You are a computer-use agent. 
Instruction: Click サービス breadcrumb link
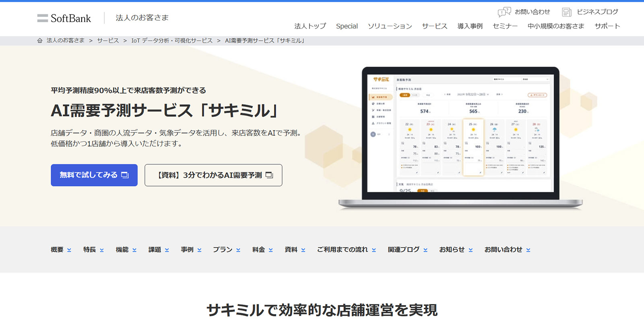coord(108,41)
